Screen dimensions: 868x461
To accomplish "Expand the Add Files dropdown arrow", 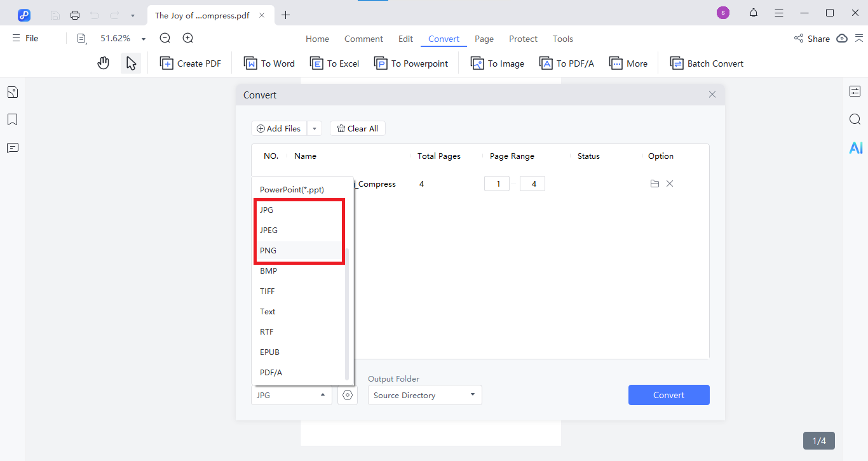I will [x=314, y=128].
